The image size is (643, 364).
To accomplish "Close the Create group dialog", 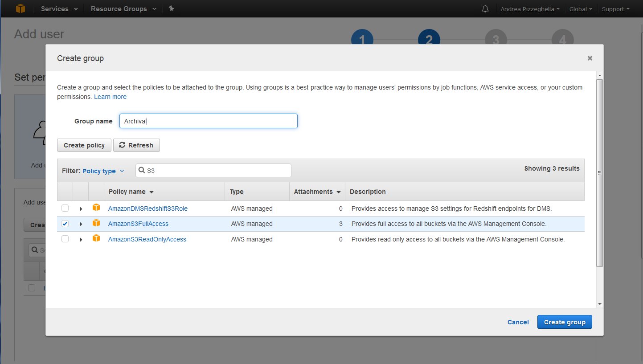I will [590, 58].
